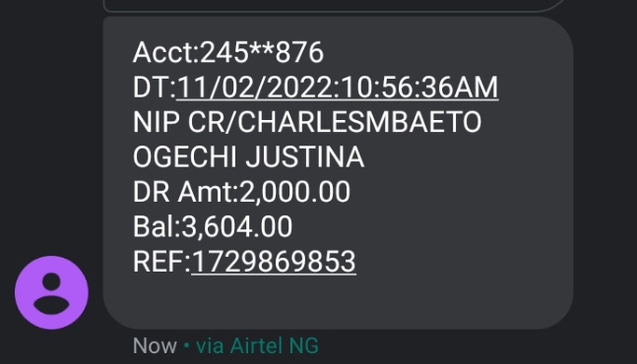Viewport: 637px width, 364px height.
Task: Tap the masked asterisks in account number
Action: pyautogui.click(x=262, y=48)
